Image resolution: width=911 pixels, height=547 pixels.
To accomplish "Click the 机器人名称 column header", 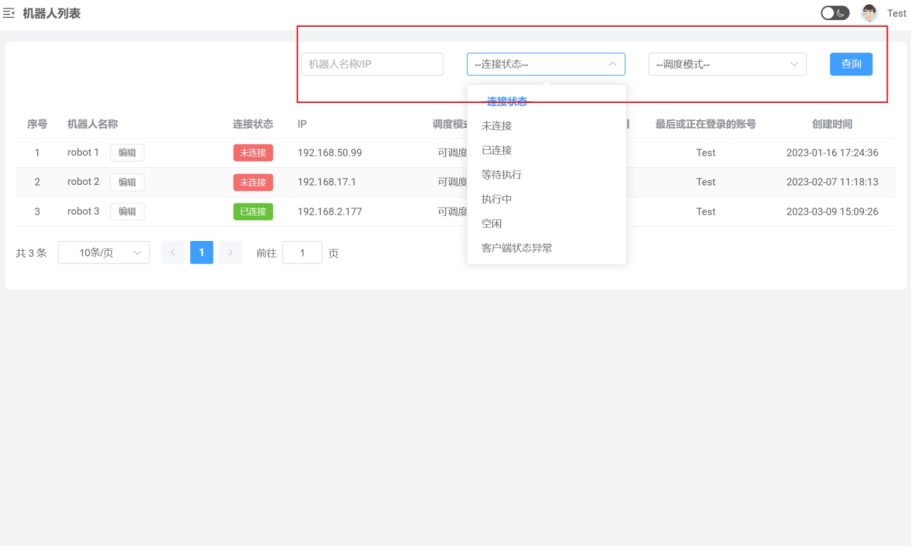I will pyautogui.click(x=92, y=124).
